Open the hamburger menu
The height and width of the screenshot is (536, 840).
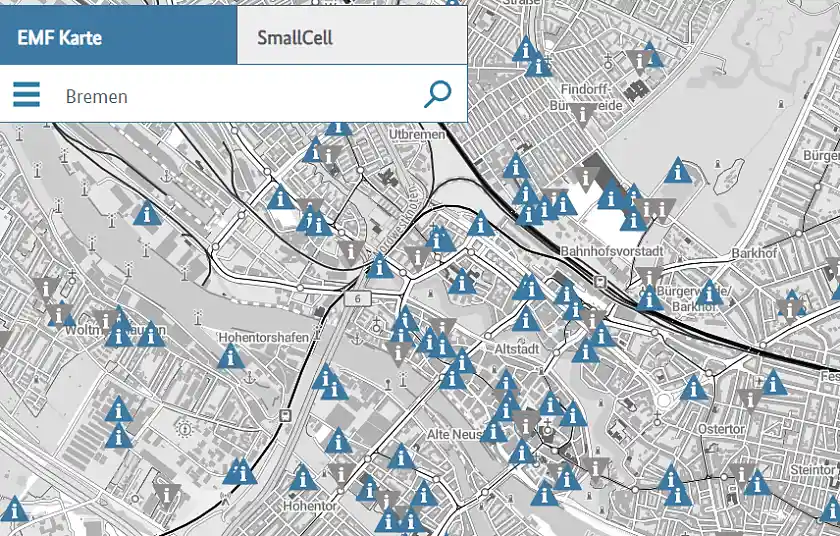27,95
